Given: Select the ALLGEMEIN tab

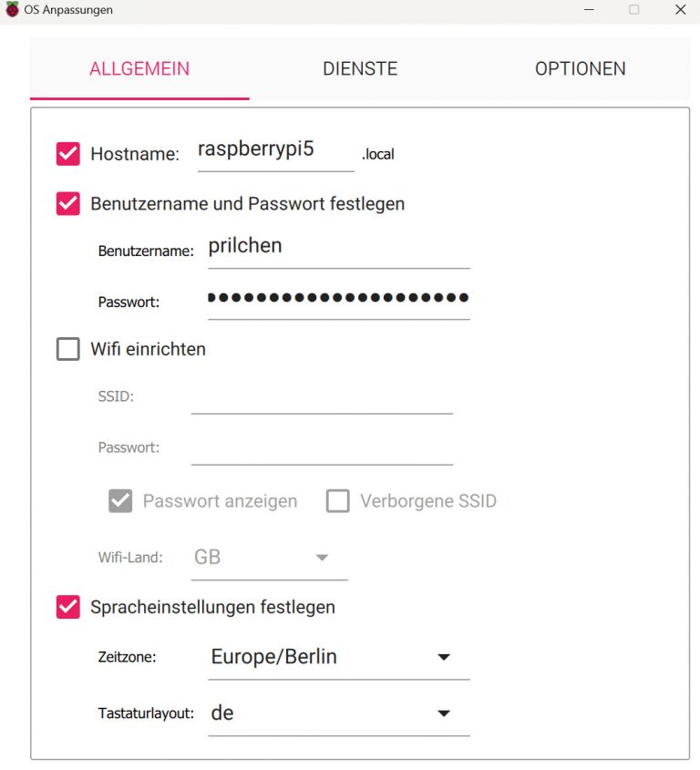Looking at the screenshot, I should coord(139,68).
